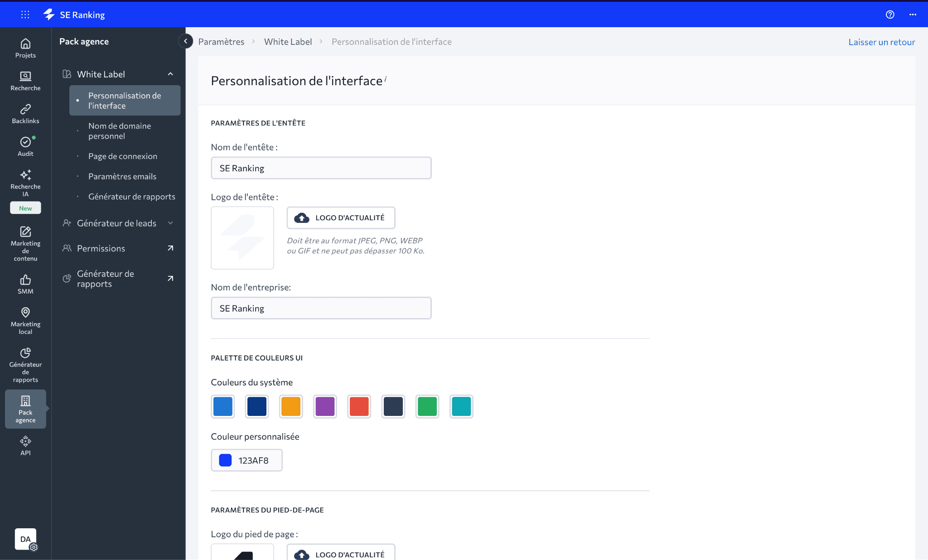Open the apps grid menu icon

[25, 14]
